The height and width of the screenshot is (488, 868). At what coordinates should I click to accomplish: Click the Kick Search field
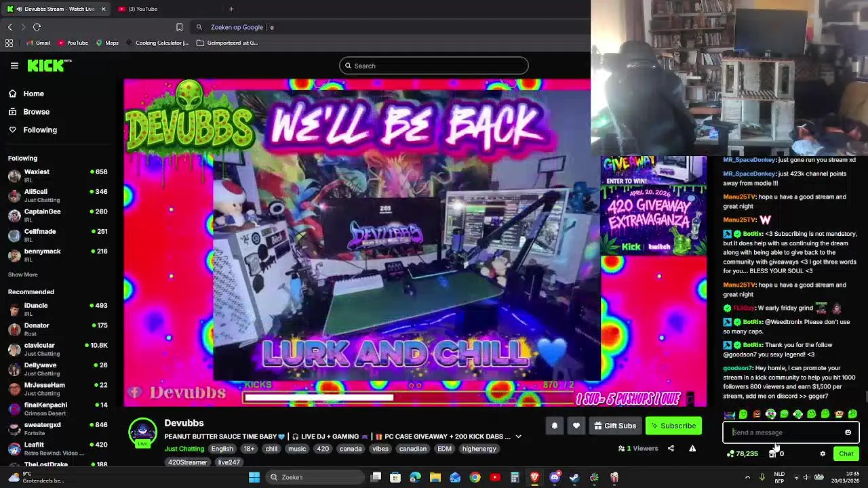434,66
